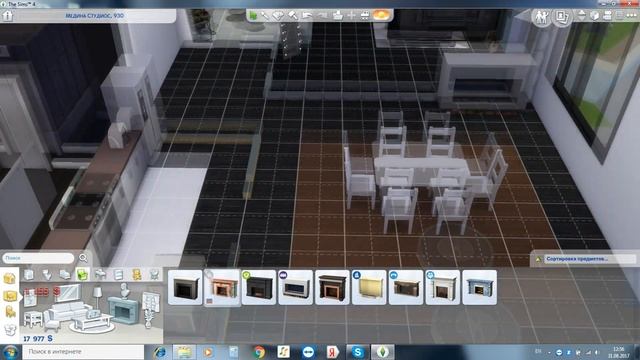This screenshot has height=360, width=640.
Task: Select Objects by Room sofa tab
Action: (x=9, y=296)
